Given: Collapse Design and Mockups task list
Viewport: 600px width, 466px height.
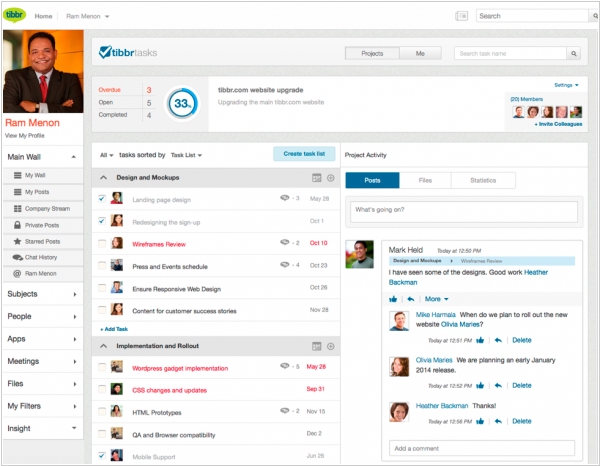Looking at the screenshot, I should click(103, 178).
